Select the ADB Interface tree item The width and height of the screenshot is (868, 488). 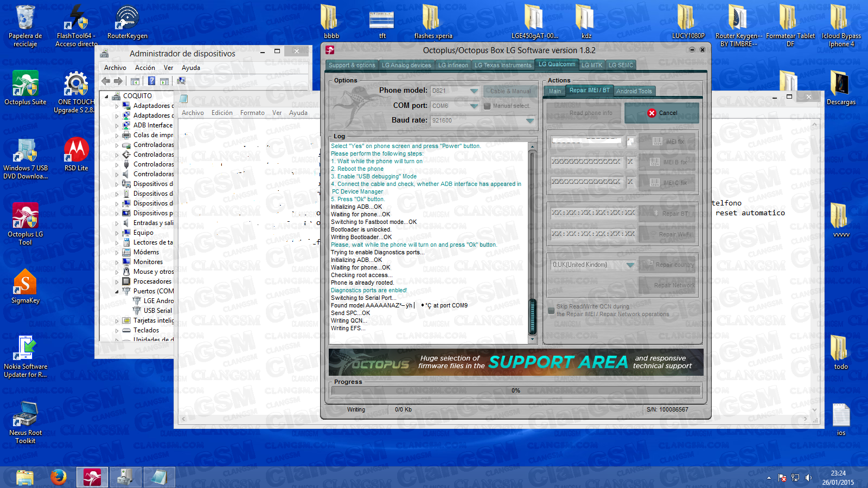tap(152, 125)
